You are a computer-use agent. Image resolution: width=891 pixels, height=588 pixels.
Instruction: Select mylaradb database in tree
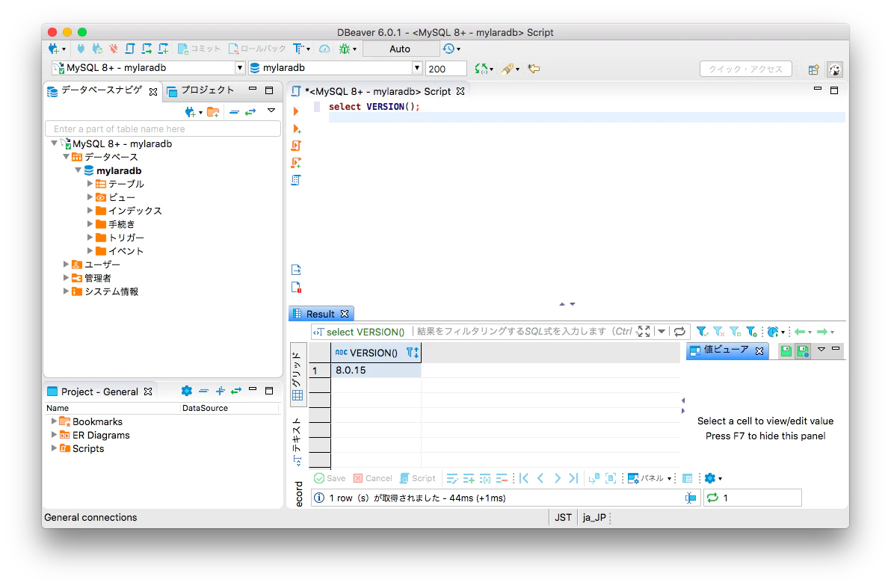(x=119, y=170)
